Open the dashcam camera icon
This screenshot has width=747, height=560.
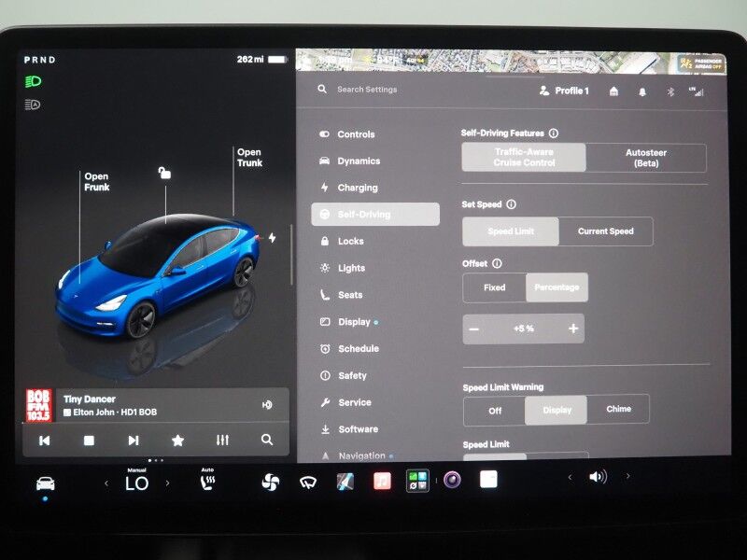pos(452,480)
